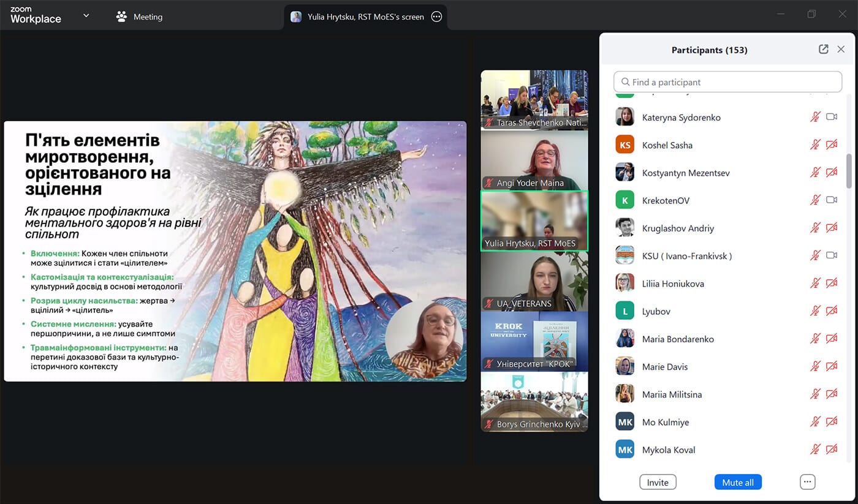Expand the Zoom Workplace dropdown arrow
This screenshot has width=858, height=504.
tap(86, 16)
